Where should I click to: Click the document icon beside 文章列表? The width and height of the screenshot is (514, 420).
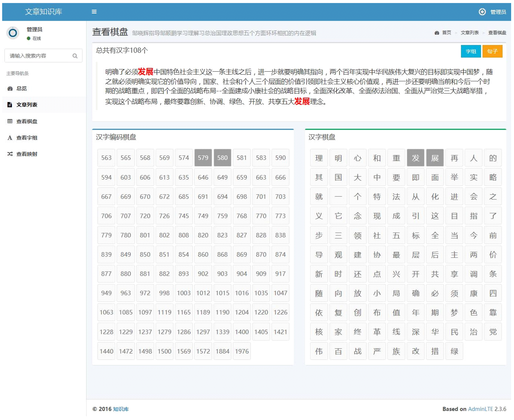point(10,105)
